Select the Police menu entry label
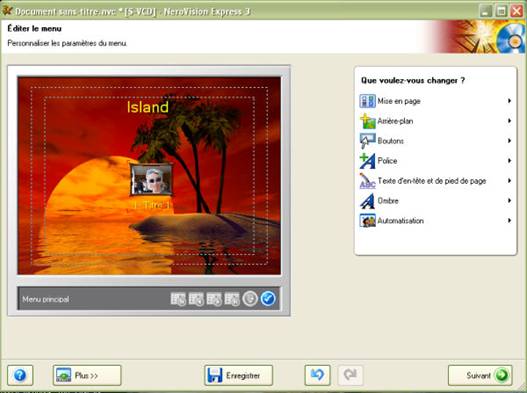Viewport: 527px width, 393px height. tap(387, 161)
